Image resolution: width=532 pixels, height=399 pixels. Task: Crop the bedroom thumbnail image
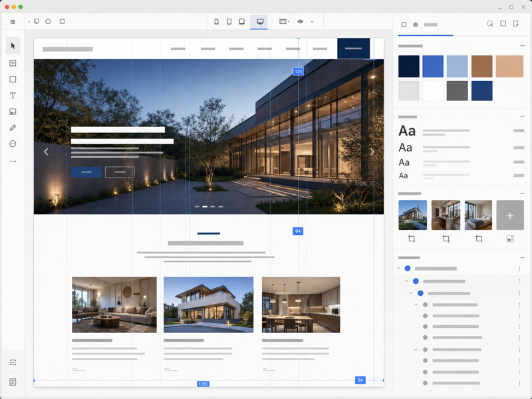[x=479, y=239]
